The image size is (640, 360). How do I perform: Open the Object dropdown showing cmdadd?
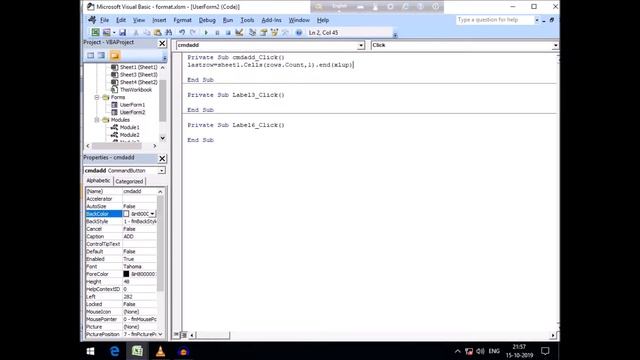pyautogui.click(x=361, y=45)
